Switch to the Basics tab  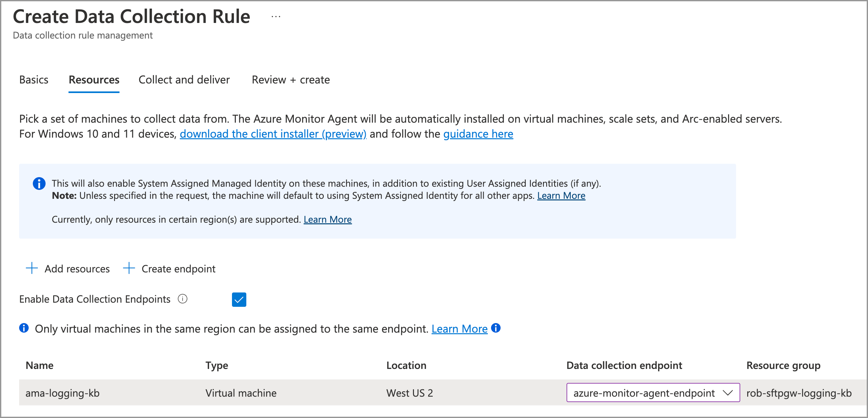[x=34, y=80]
